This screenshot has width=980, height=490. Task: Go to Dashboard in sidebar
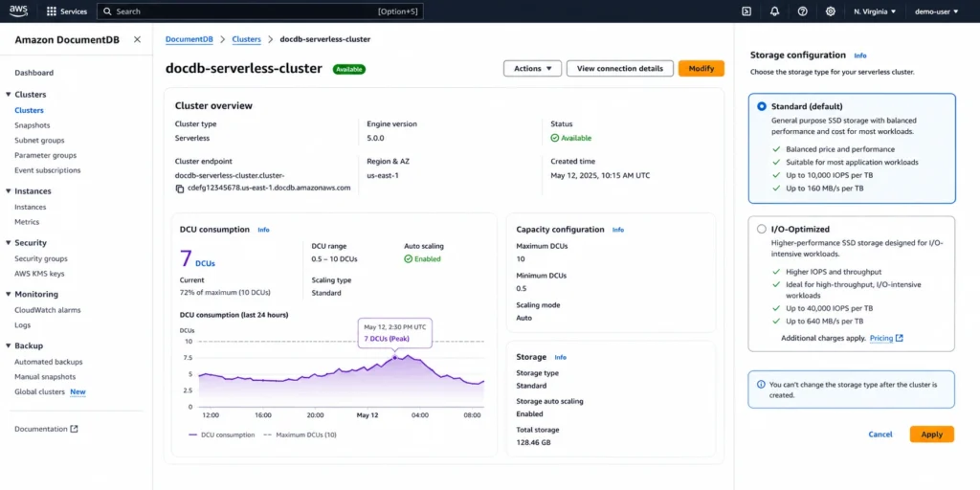[x=33, y=73]
